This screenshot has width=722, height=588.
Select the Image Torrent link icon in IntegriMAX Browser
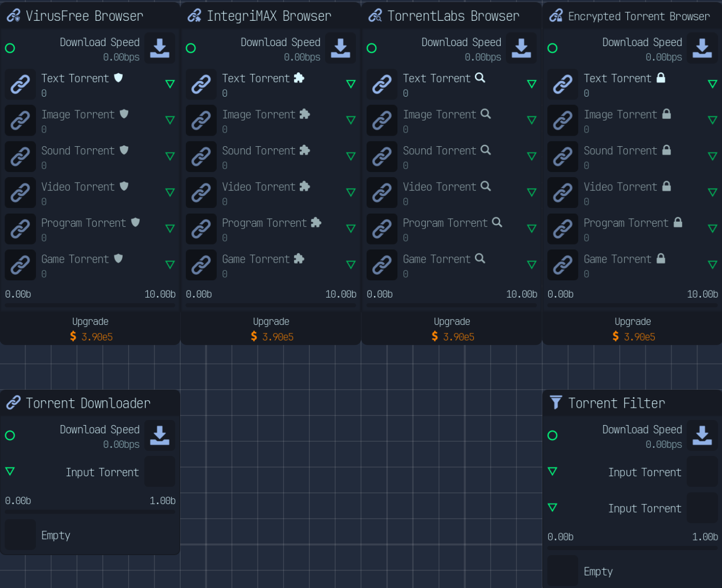point(201,120)
